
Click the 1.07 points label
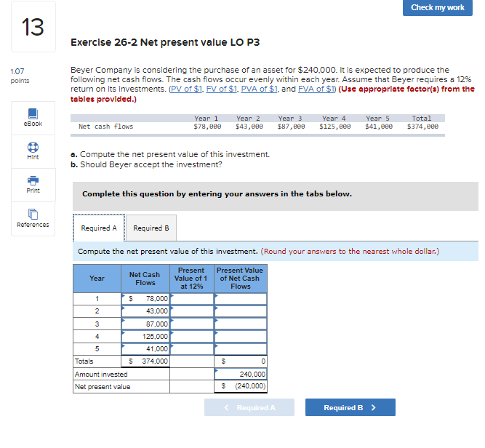pos(20,76)
